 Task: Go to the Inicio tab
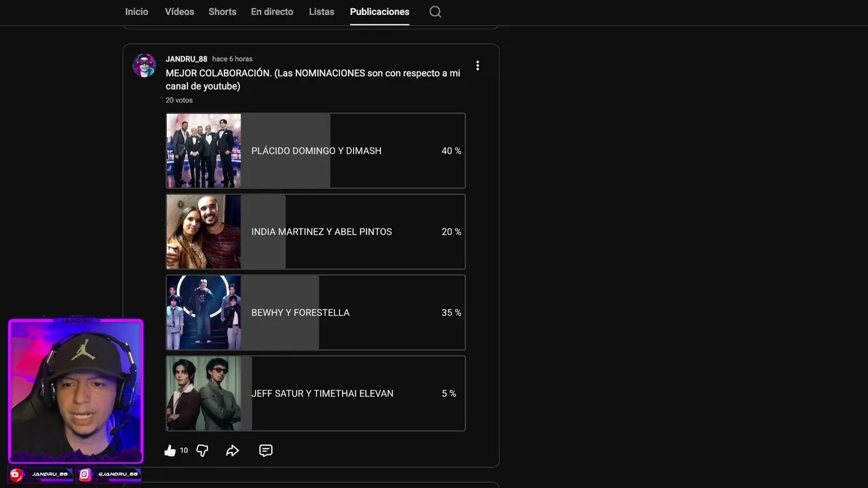point(136,12)
